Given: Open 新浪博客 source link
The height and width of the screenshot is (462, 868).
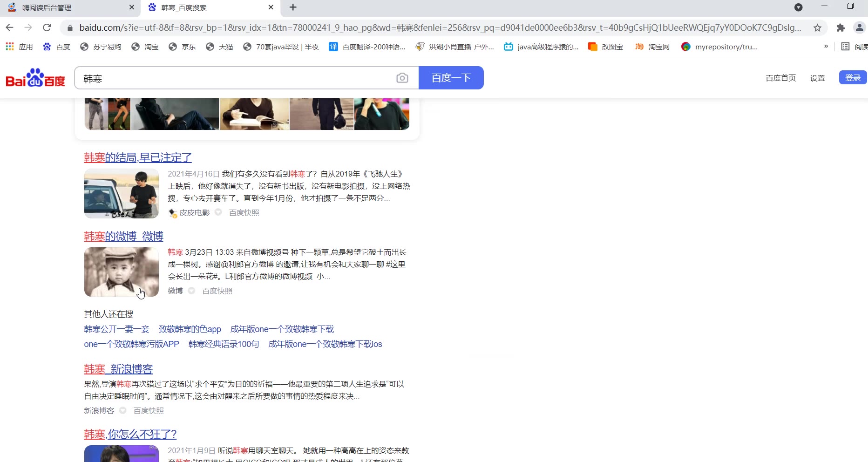Looking at the screenshot, I should (x=99, y=410).
